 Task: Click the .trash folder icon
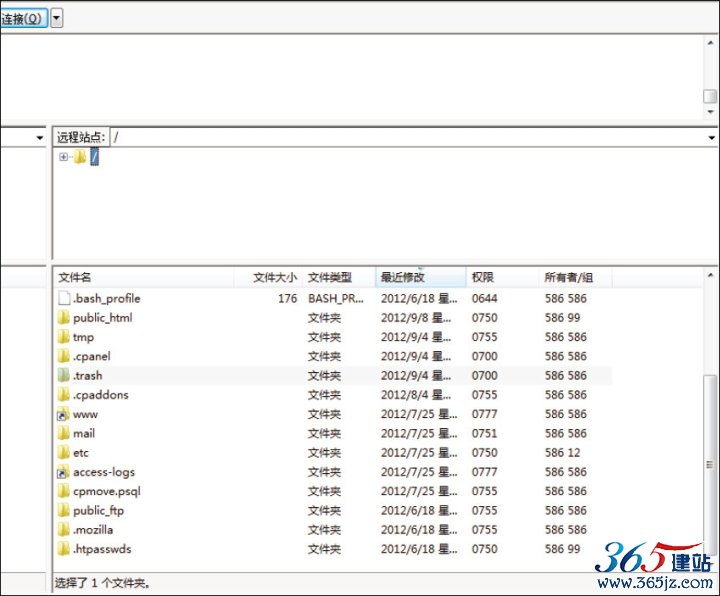(64, 376)
